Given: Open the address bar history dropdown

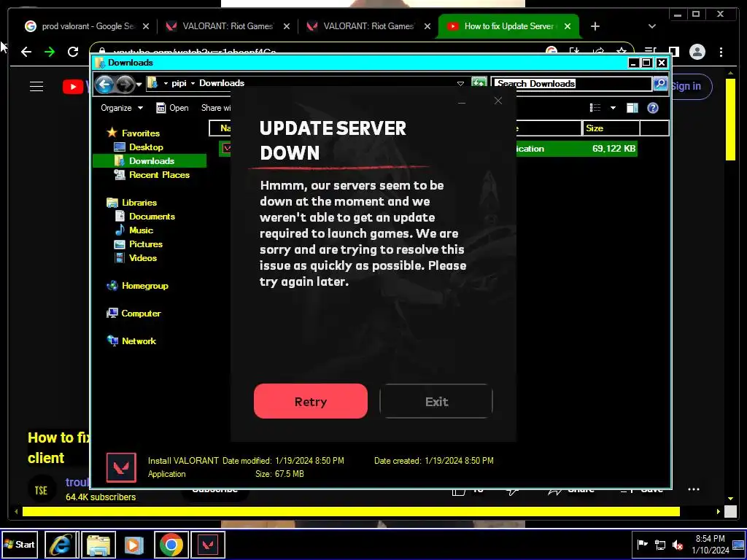Looking at the screenshot, I should point(460,83).
